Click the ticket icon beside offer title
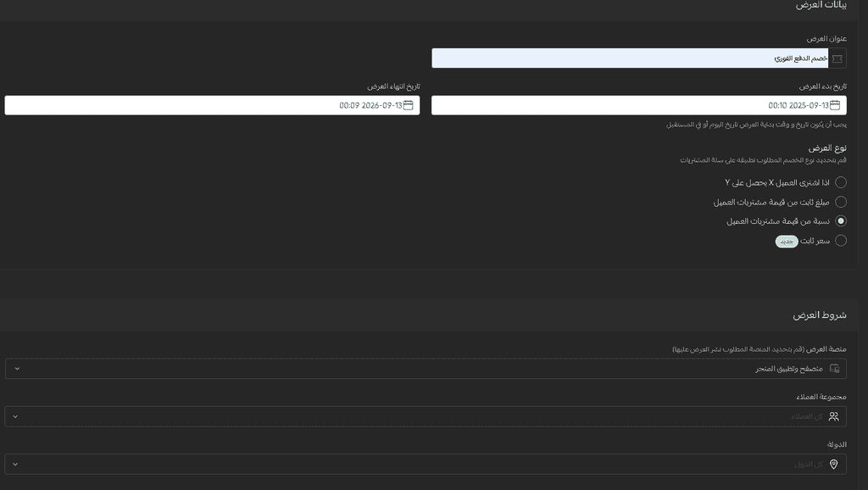Screen dimensions: 868x490 tap(837, 58)
